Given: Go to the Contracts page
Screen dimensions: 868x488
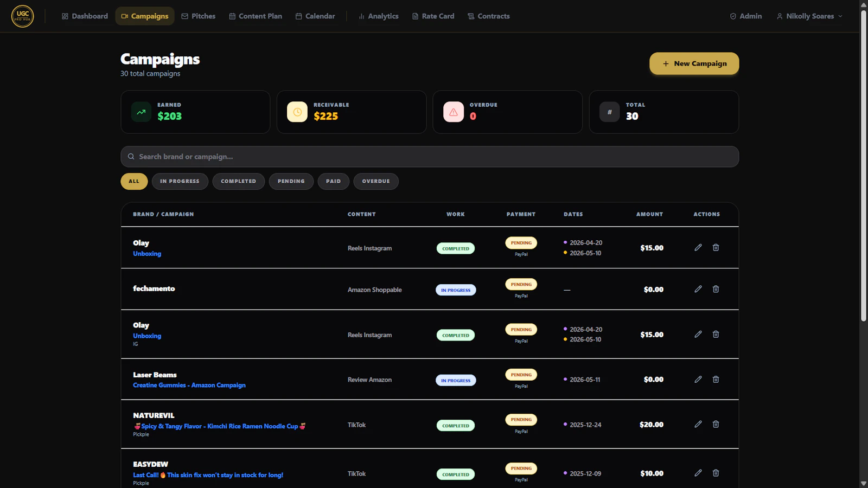Looking at the screenshot, I should tap(488, 16).
